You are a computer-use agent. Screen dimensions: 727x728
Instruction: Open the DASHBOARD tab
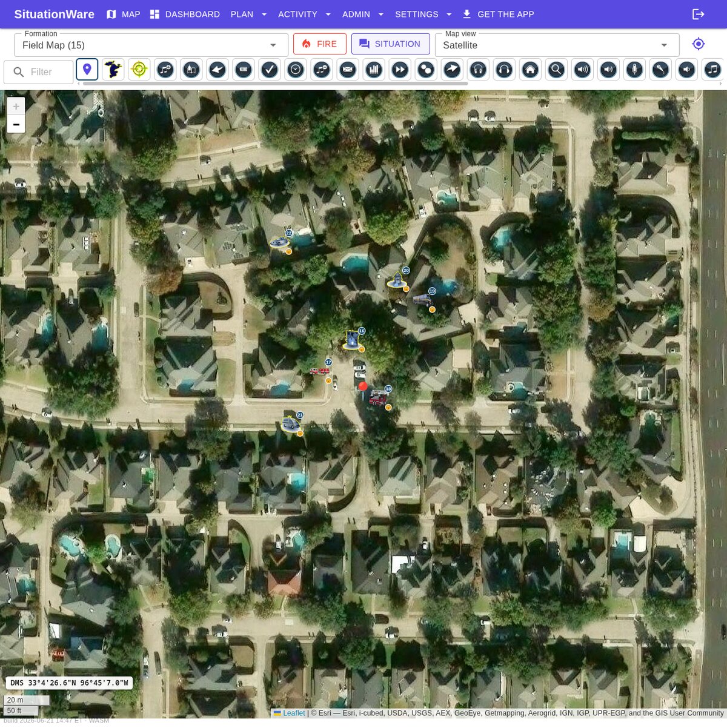(x=185, y=14)
